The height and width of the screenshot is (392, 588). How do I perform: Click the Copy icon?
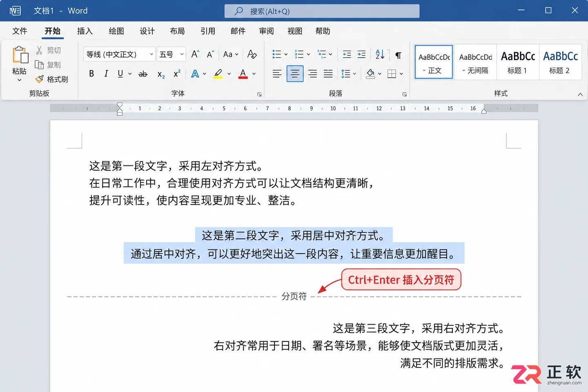pos(39,65)
